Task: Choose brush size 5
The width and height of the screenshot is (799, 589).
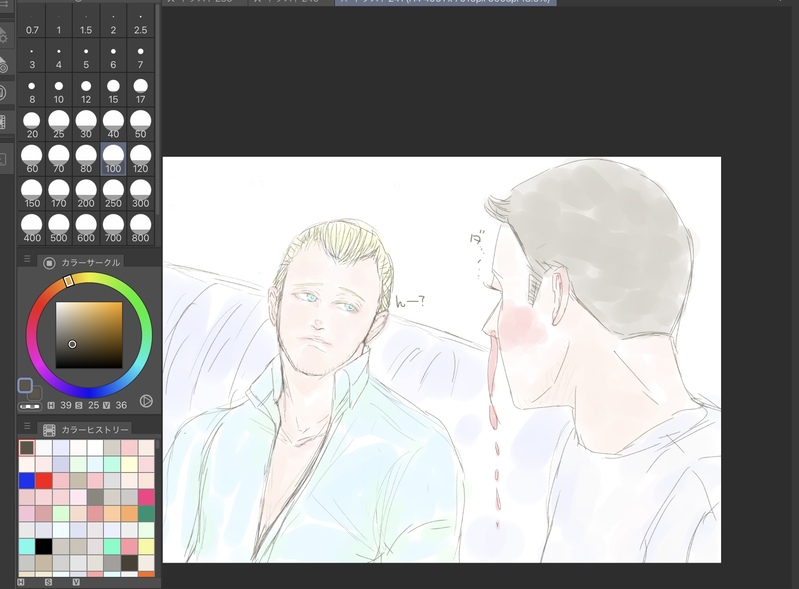Action: tap(86, 57)
